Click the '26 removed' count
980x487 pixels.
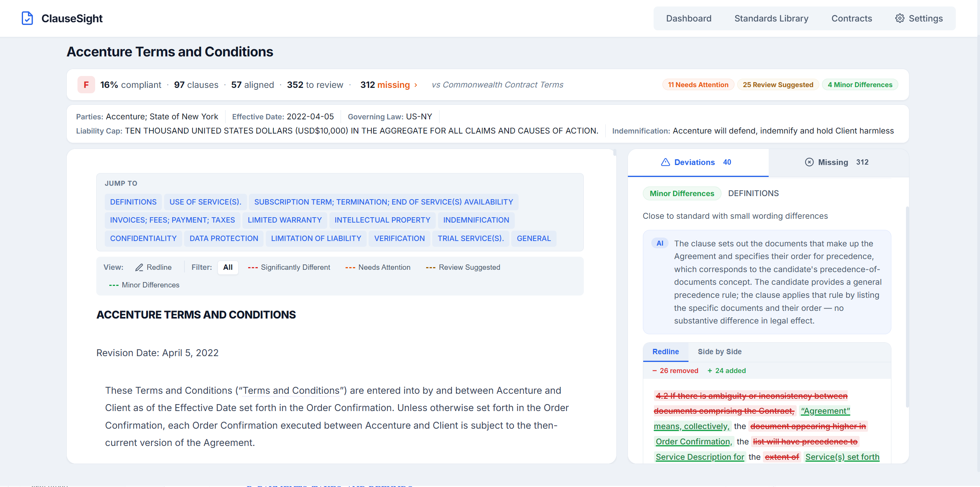click(x=675, y=371)
